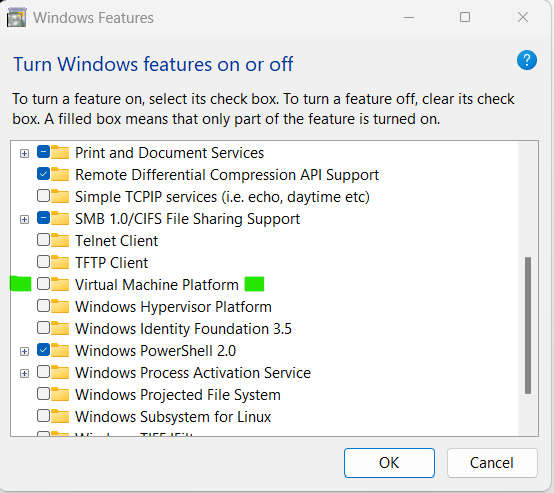Confirm changes with the OK button
Screen dimensions: 554x493
389,463
